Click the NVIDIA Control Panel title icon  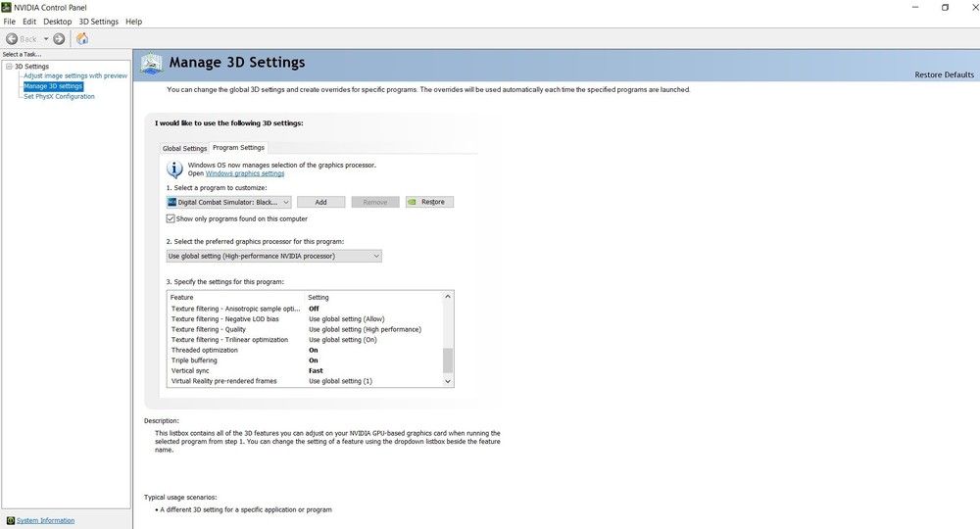pyautogui.click(x=6, y=8)
